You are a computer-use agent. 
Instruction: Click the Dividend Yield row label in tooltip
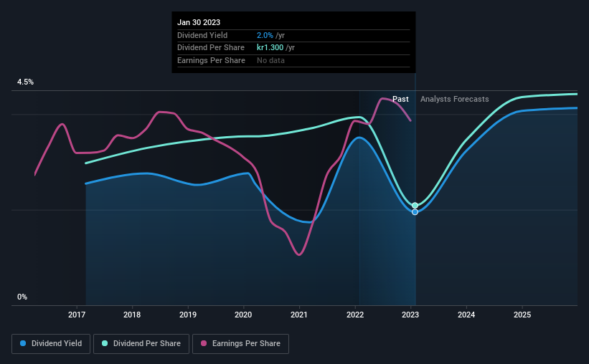[x=202, y=35]
